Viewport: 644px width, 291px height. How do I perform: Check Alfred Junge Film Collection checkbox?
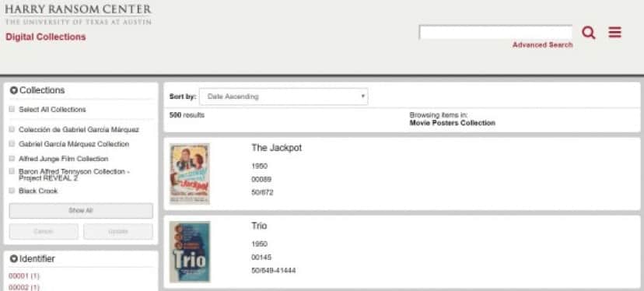click(x=12, y=158)
